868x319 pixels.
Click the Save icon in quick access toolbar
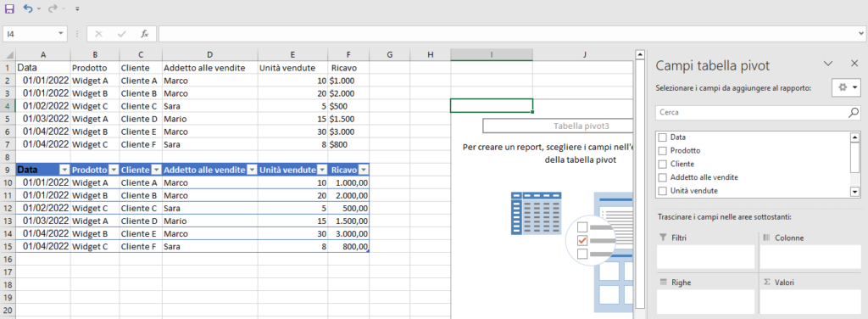tap(9, 8)
